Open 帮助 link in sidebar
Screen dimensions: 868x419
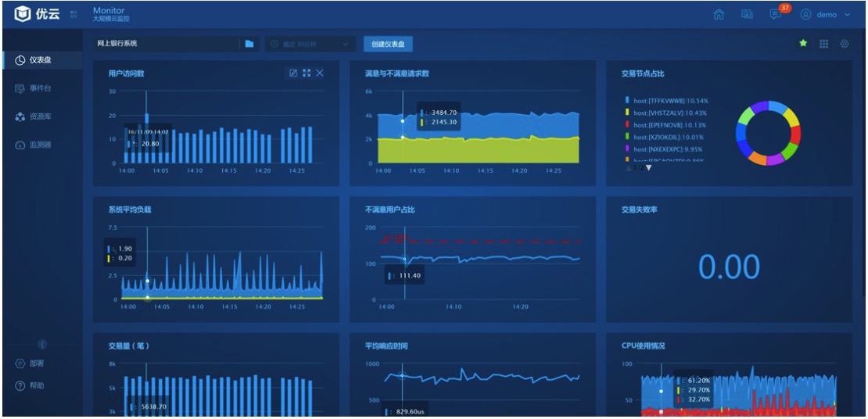tap(37, 386)
